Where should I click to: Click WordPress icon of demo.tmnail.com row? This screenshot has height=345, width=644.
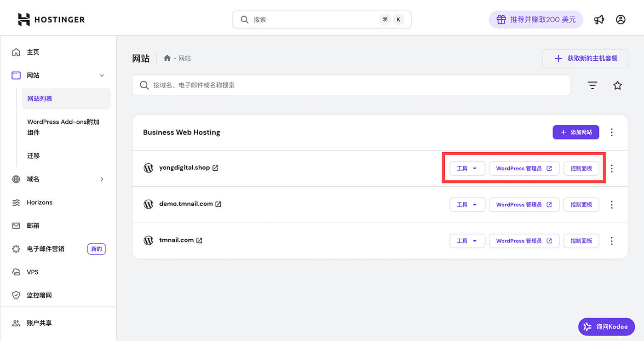coord(148,204)
